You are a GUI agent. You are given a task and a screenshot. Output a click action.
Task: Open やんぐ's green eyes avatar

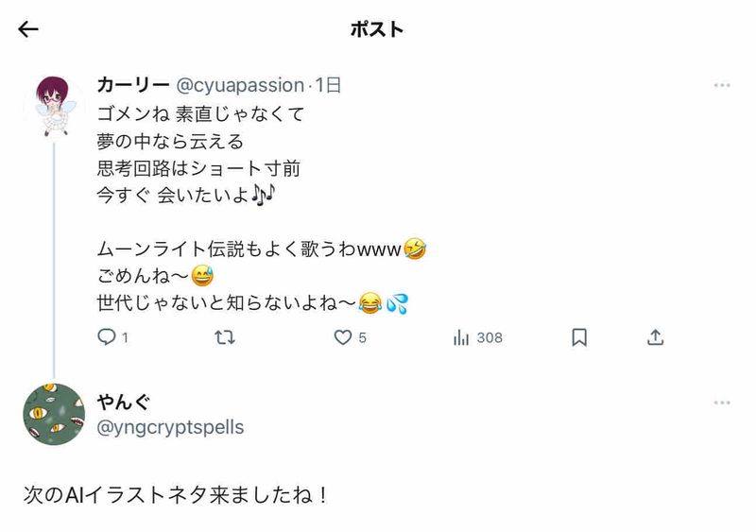coord(54,415)
